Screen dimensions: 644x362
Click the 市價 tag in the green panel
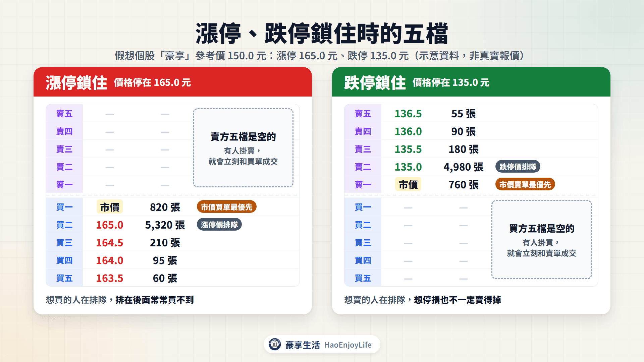point(408,185)
